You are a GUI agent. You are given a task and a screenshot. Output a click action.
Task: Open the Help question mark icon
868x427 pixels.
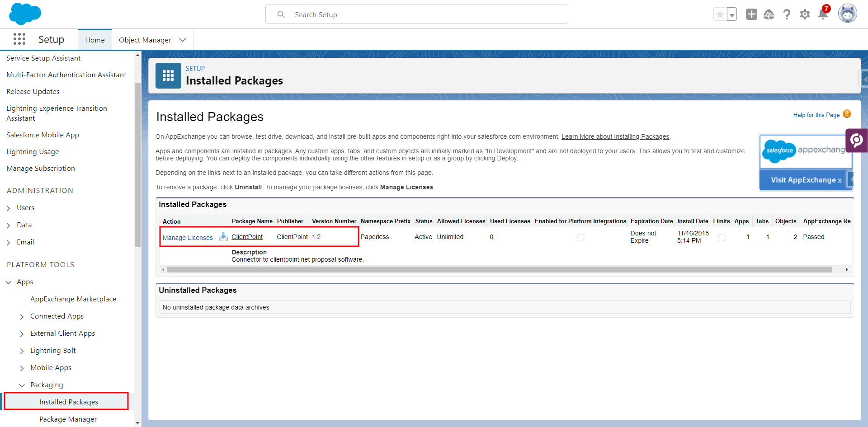coord(787,14)
